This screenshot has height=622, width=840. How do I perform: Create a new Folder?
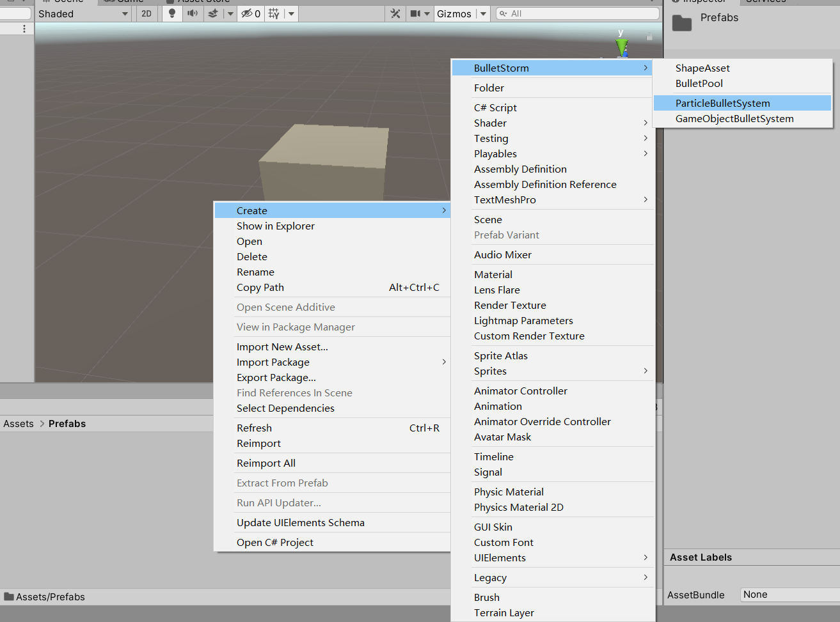(552, 88)
